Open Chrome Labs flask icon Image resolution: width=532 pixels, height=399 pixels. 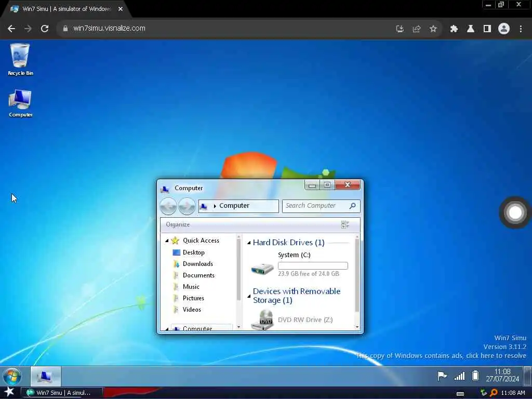point(471,29)
